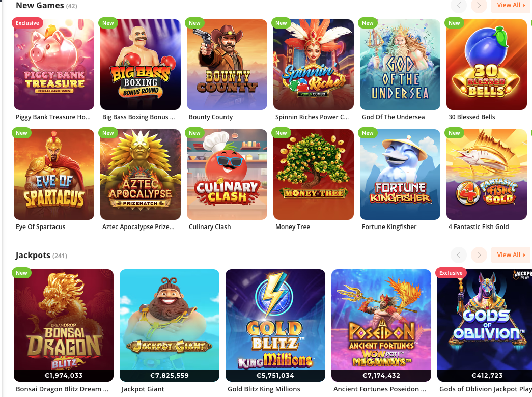This screenshot has height=397, width=532.
Task: Select the Culinary Clash game tile
Action: (x=227, y=175)
